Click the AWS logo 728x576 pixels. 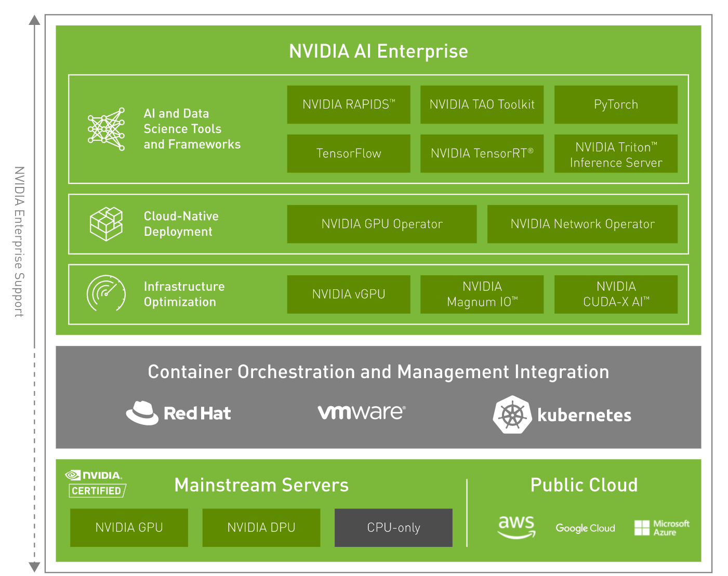pos(517,527)
